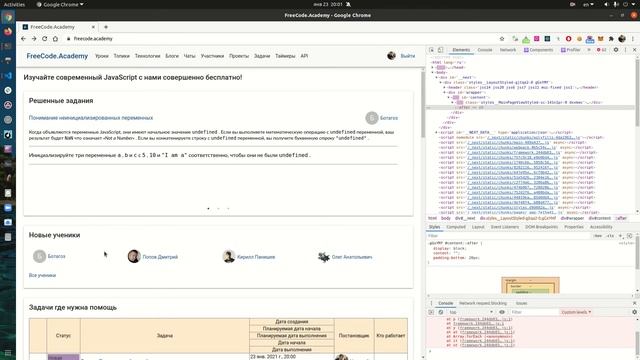Create a live expression with eye icon
Screen dimensions: 640x360
pyautogui.click(x=502, y=312)
